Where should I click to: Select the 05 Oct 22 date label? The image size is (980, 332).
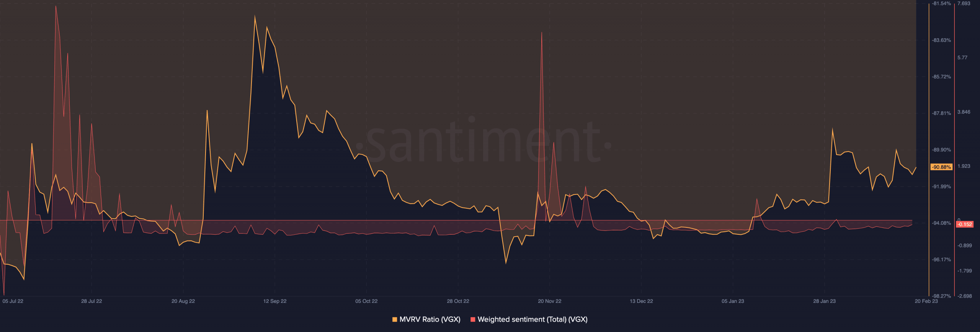[x=366, y=301]
